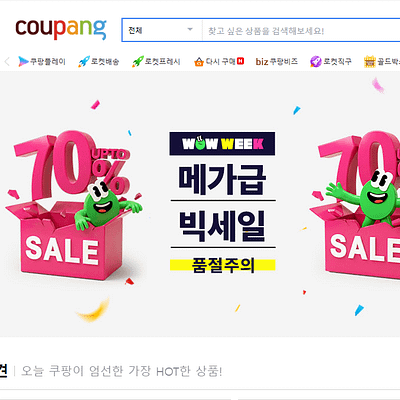Open the 쿠팡플레이 shortcut link
400x400 pixels.
click(x=42, y=61)
